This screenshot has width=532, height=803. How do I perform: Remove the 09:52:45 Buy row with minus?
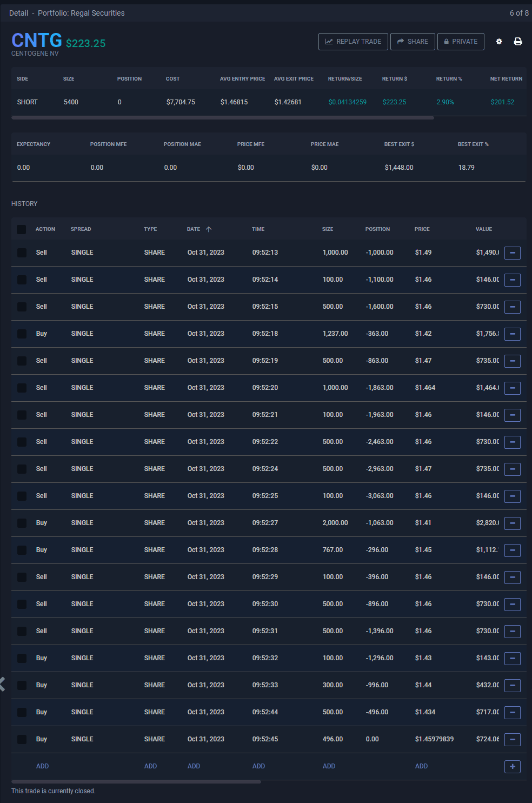coord(513,739)
